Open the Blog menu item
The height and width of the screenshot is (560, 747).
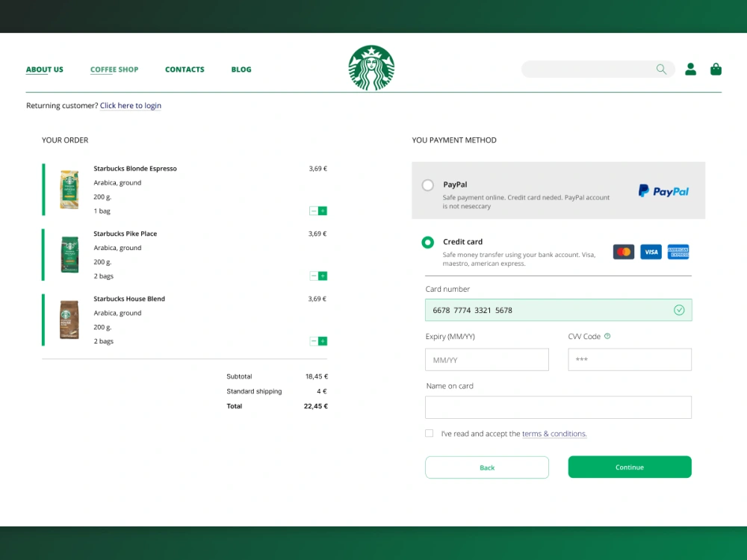pos(241,69)
